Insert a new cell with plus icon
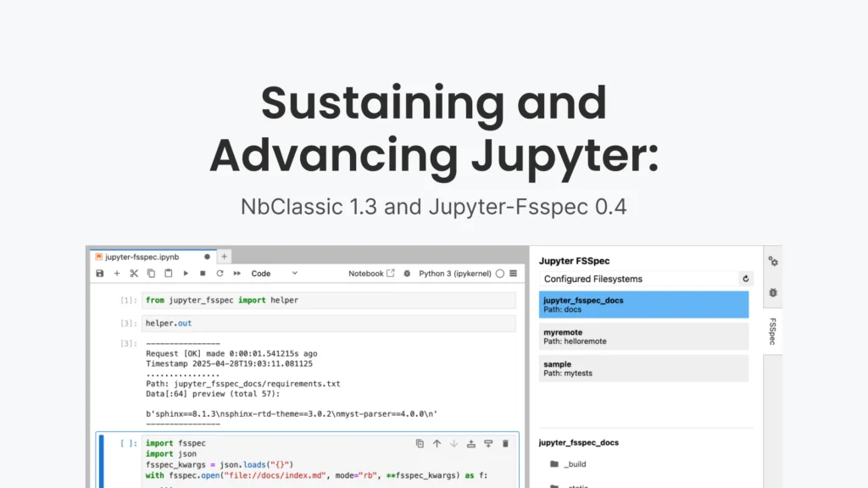This screenshot has height=488, width=868. click(117, 274)
